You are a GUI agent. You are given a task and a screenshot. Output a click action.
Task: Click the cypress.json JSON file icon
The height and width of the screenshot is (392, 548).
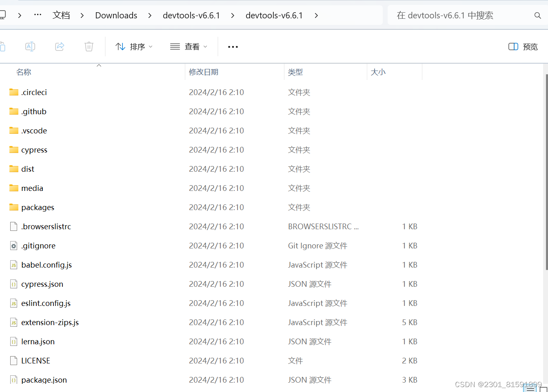13,284
